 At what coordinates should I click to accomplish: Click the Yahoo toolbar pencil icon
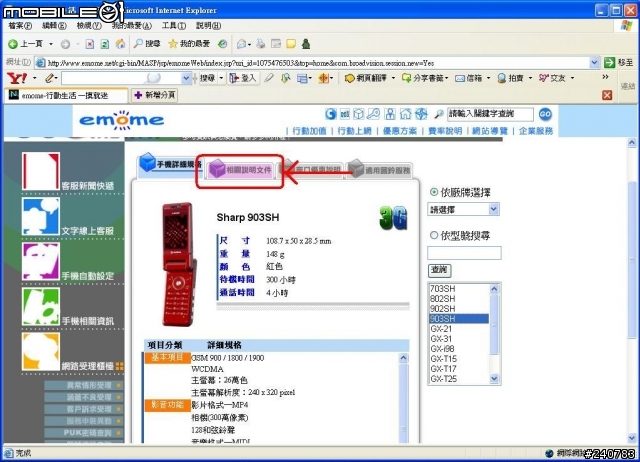pos(50,78)
